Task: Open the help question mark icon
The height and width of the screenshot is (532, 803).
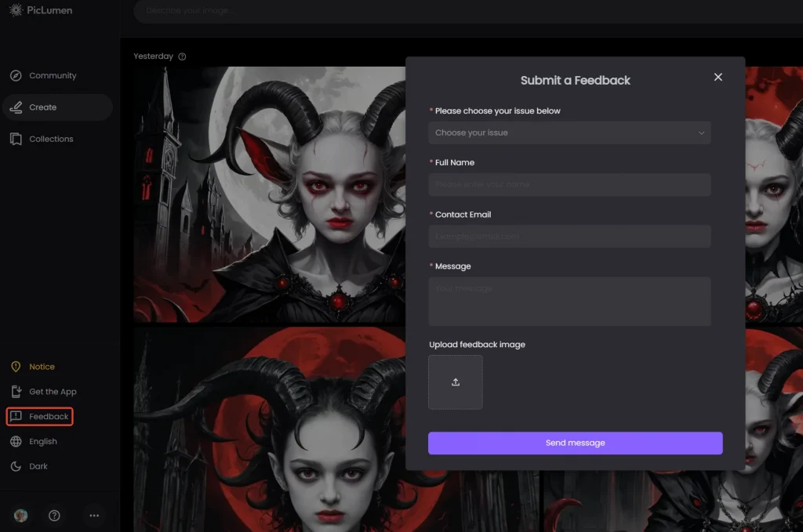Action: (x=54, y=516)
